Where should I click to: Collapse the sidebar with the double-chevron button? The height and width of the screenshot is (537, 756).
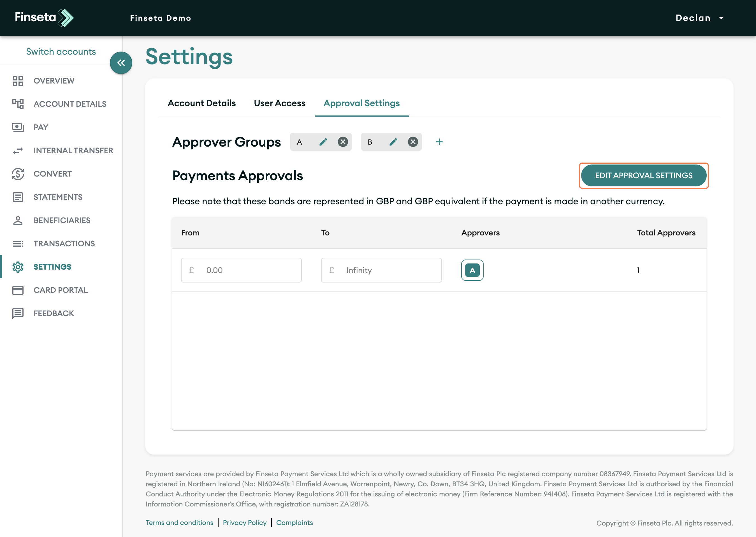pyautogui.click(x=121, y=63)
